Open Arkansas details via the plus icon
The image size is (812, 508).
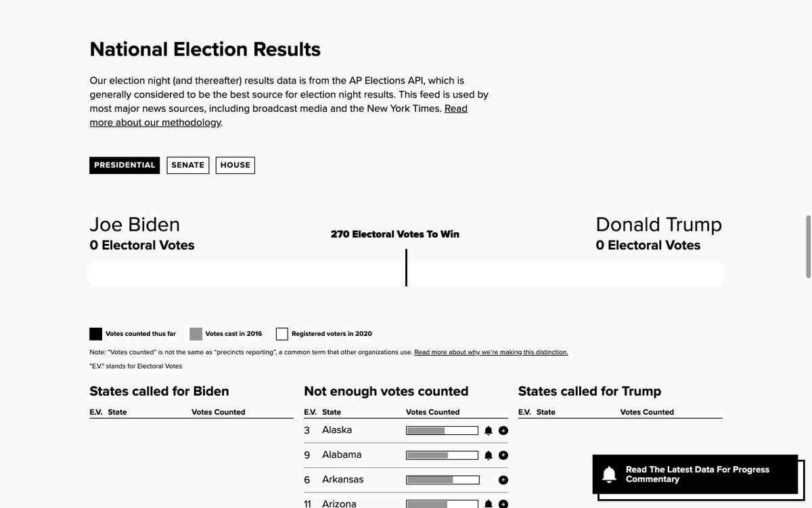[x=503, y=480]
